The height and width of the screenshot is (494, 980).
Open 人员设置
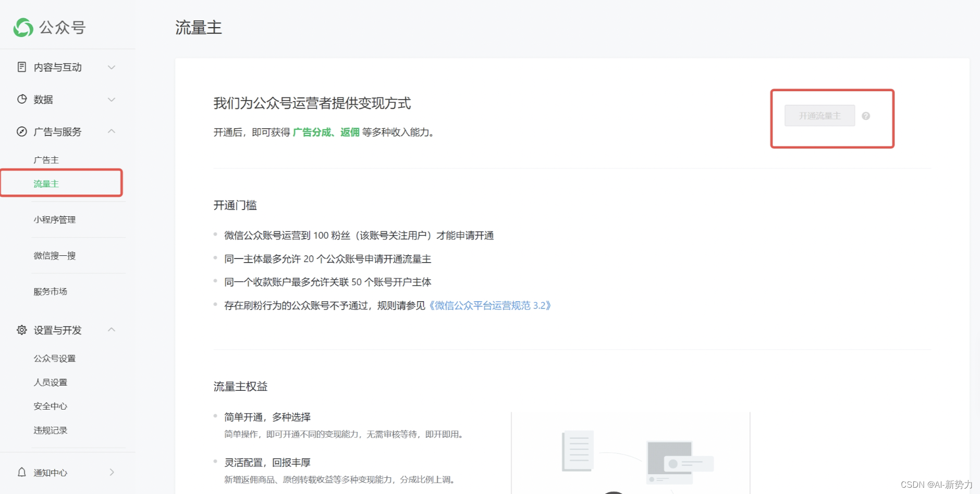[51, 382]
